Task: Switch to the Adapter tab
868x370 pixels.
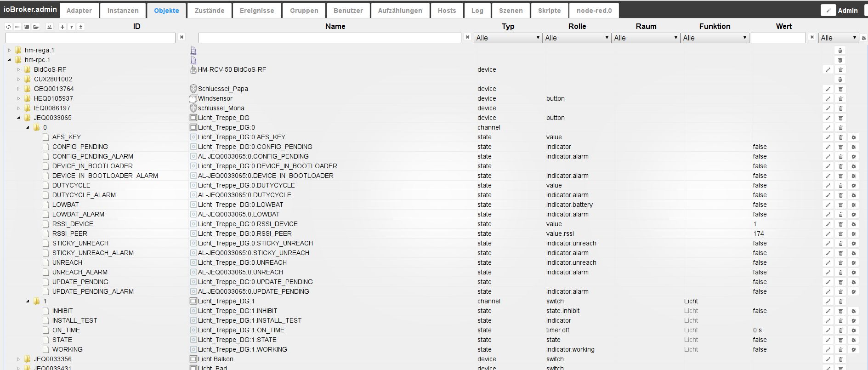Action: tap(79, 11)
